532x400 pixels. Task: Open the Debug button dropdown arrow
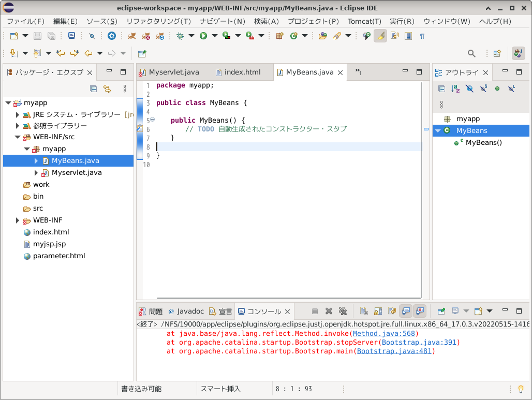[191, 36]
